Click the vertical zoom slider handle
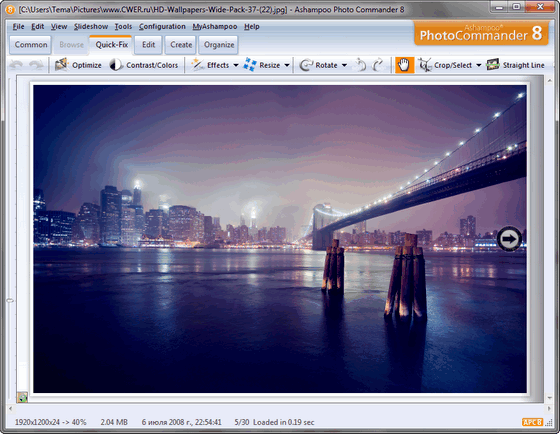The height and width of the screenshot is (434, 560). click(10, 301)
